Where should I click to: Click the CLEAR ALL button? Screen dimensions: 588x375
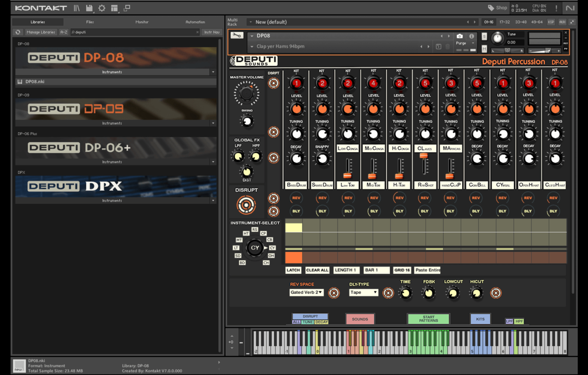click(x=317, y=270)
